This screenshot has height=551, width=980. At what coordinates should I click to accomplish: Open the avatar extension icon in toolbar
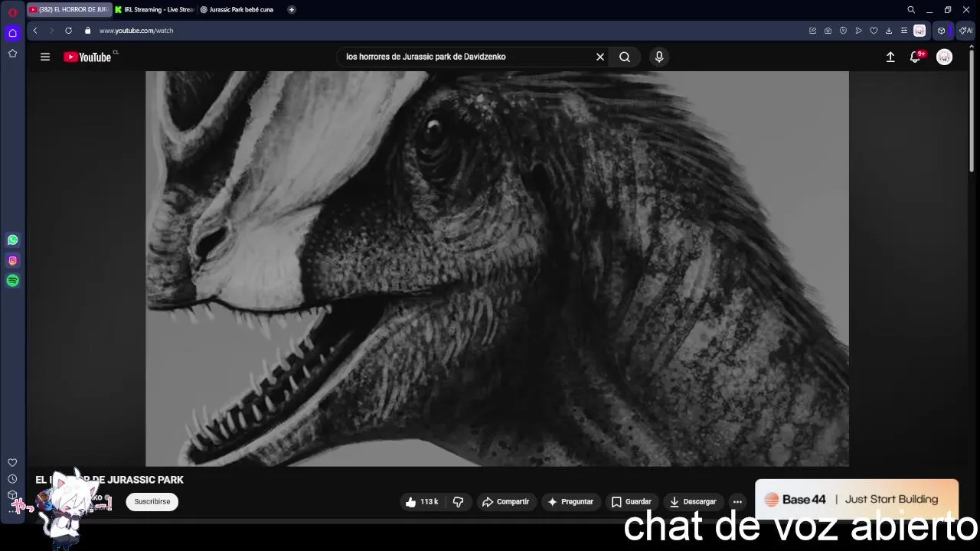pyautogui.click(x=920, y=31)
